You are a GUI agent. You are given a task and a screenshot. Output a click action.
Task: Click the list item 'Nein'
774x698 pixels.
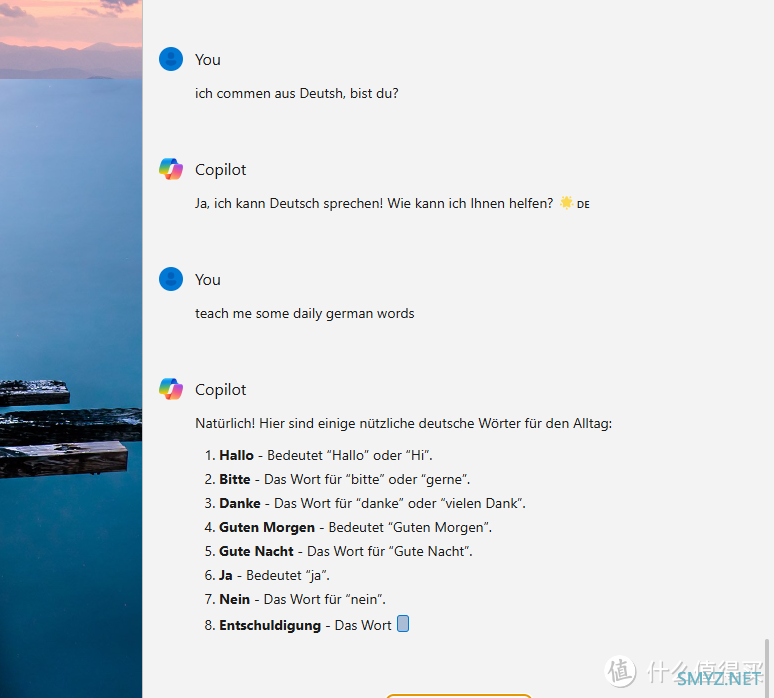point(295,599)
